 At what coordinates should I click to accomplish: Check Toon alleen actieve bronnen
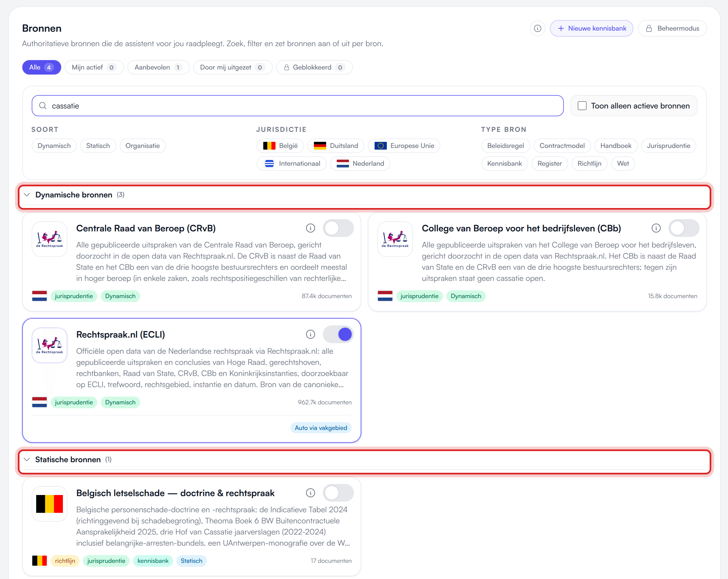(582, 106)
